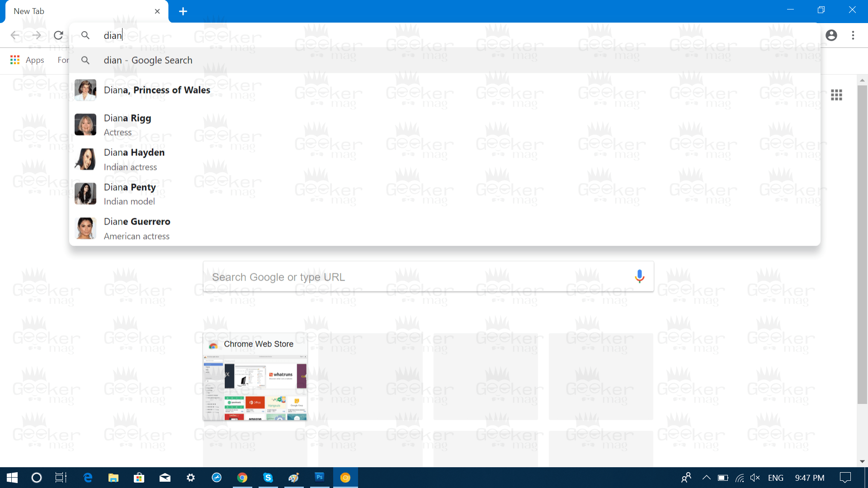Open the Google apps grid icon
This screenshot has width=868, height=488.
pyautogui.click(x=836, y=95)
